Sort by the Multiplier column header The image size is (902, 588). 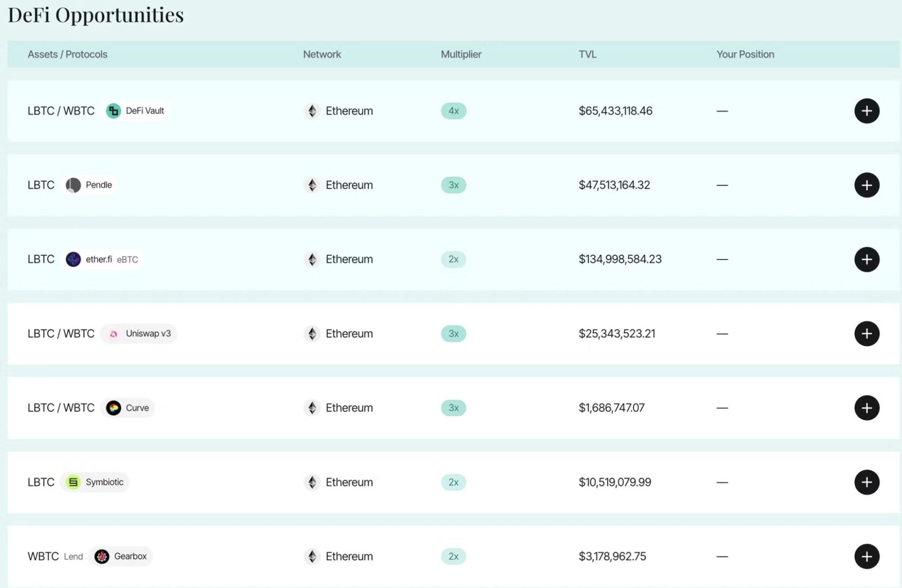461,54
